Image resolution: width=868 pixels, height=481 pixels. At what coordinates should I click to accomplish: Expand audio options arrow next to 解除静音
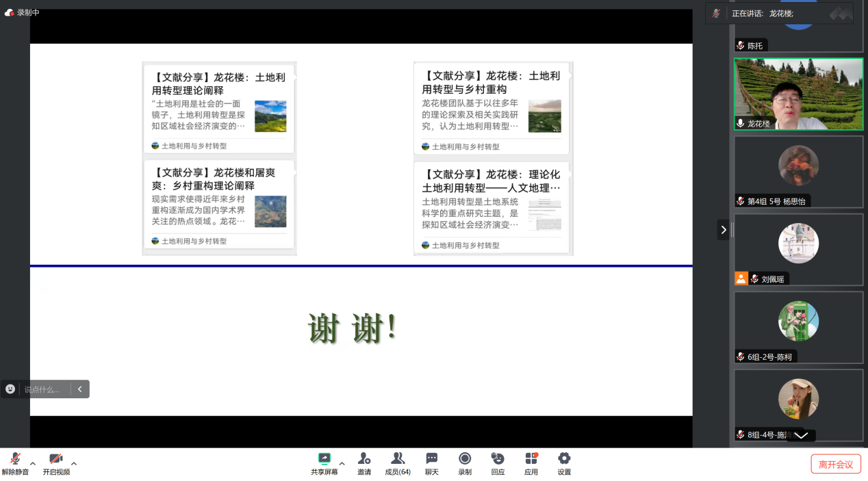click(33, 463)
